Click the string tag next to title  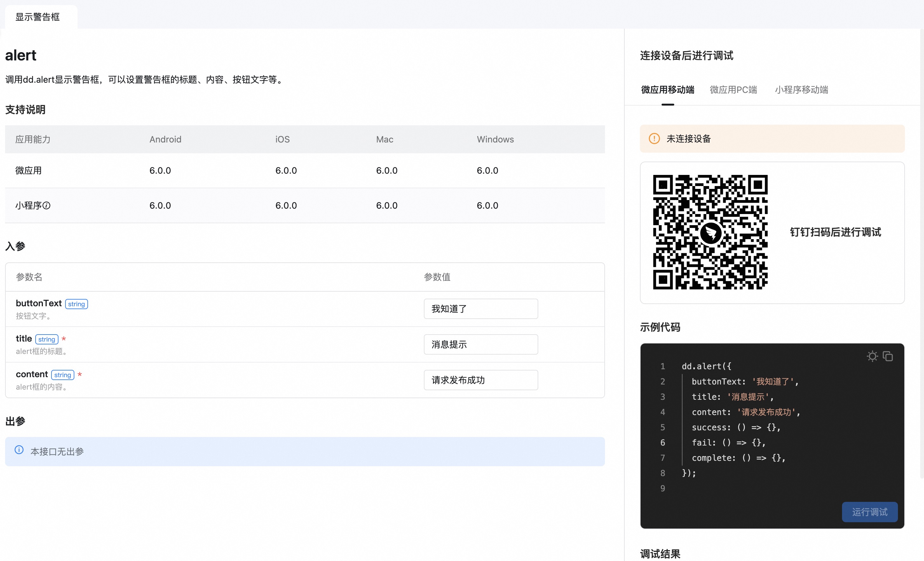point(46,340)
